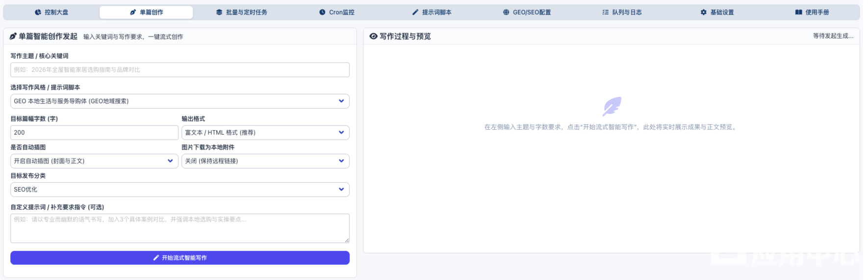
Task: Click the 目标篇幅字数 field showing 200
Action: tap(94, 133)
